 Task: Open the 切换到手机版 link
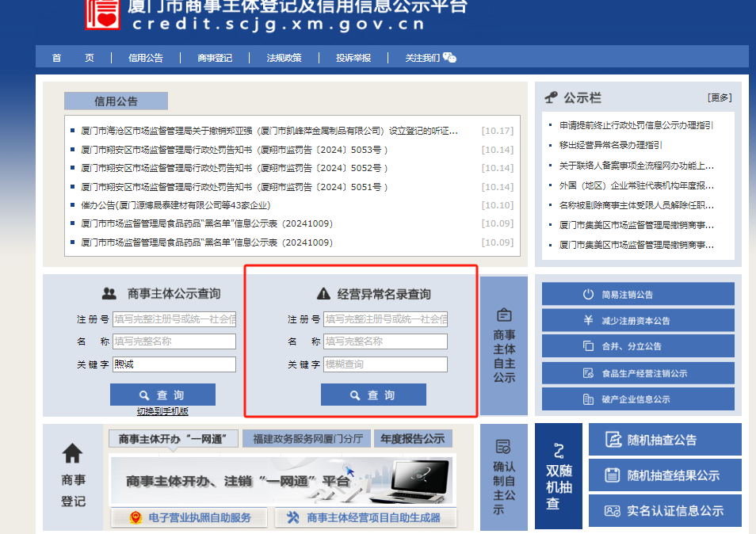coord(162,411)
